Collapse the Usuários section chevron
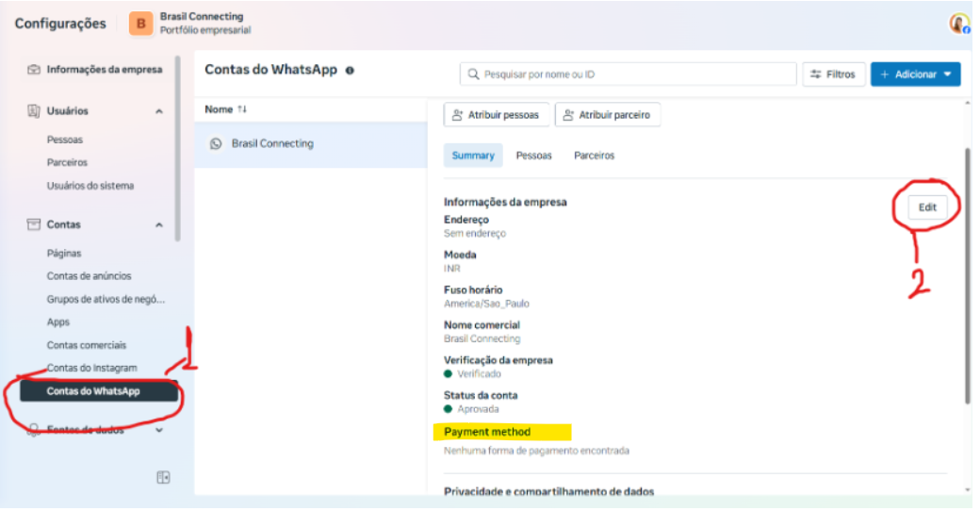The width and height of the screenshot is (980, 511). [158, 111]
